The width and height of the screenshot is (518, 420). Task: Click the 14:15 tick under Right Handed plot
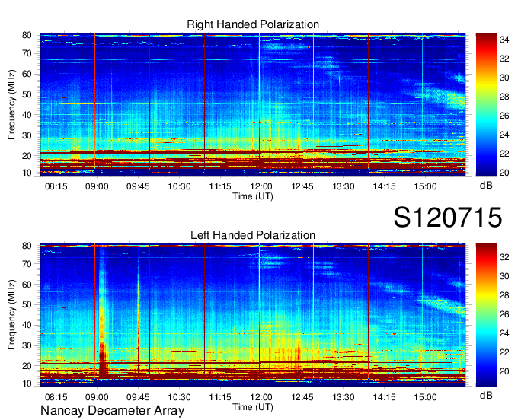pos(384,186)
